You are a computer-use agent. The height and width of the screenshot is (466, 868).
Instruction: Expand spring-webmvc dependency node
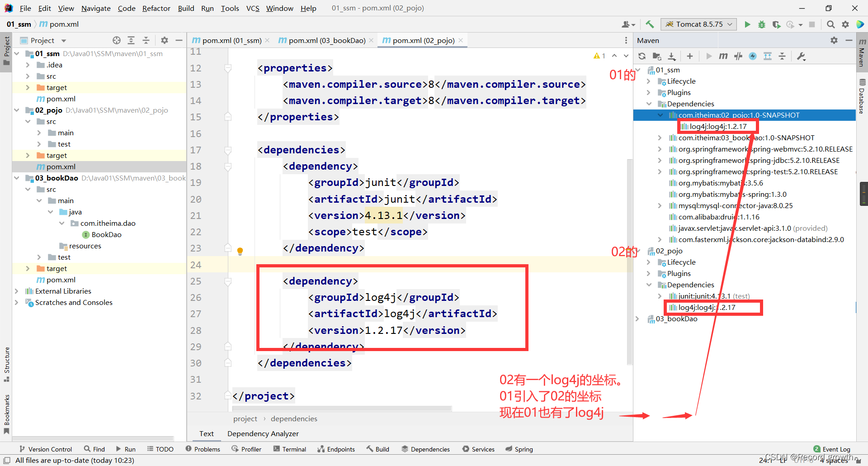[x=660, y=149]
